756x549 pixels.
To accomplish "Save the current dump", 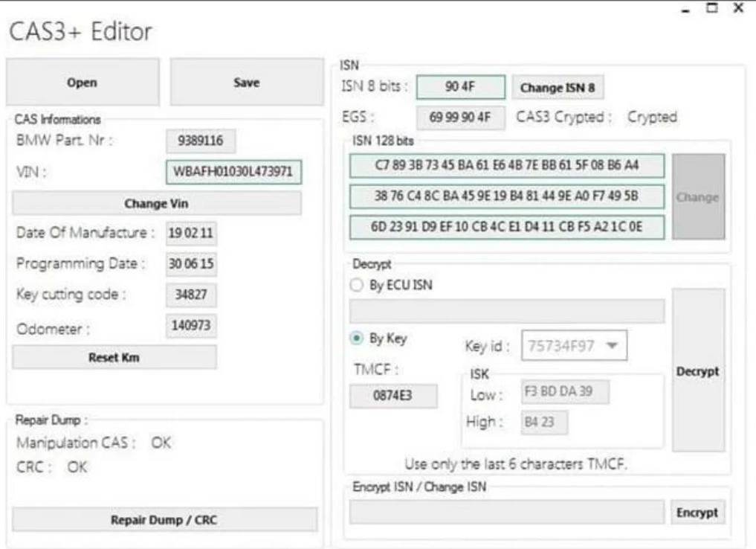I will pos(246,83).
